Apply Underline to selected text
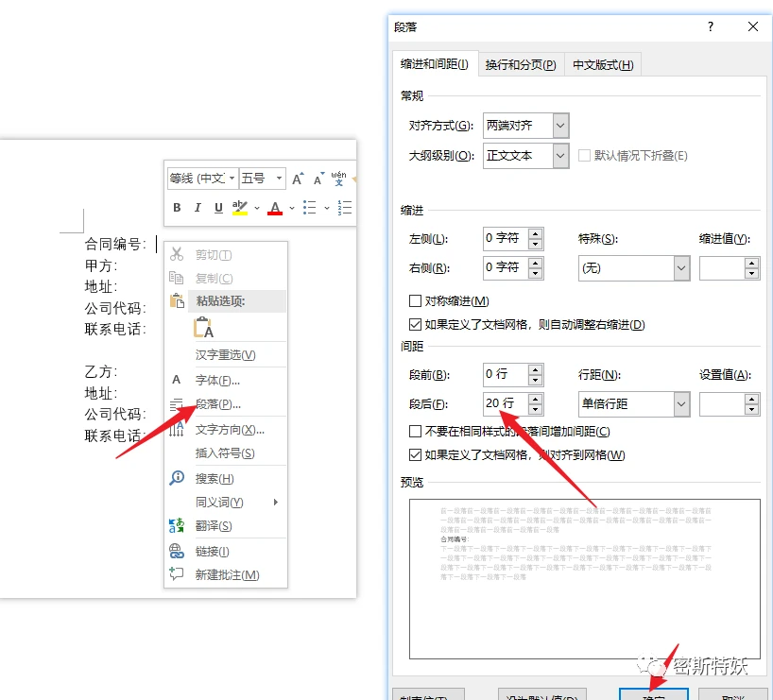The height and width of the screenshot is (700, 773). (218, 207)
